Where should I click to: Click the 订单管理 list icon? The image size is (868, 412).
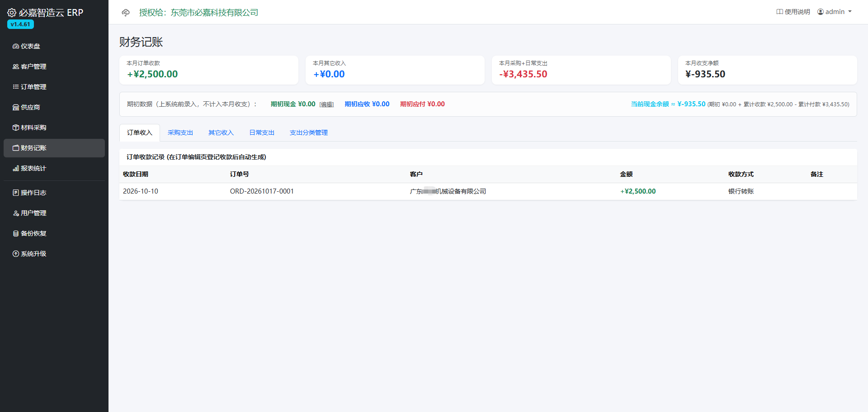click(16, 87)
